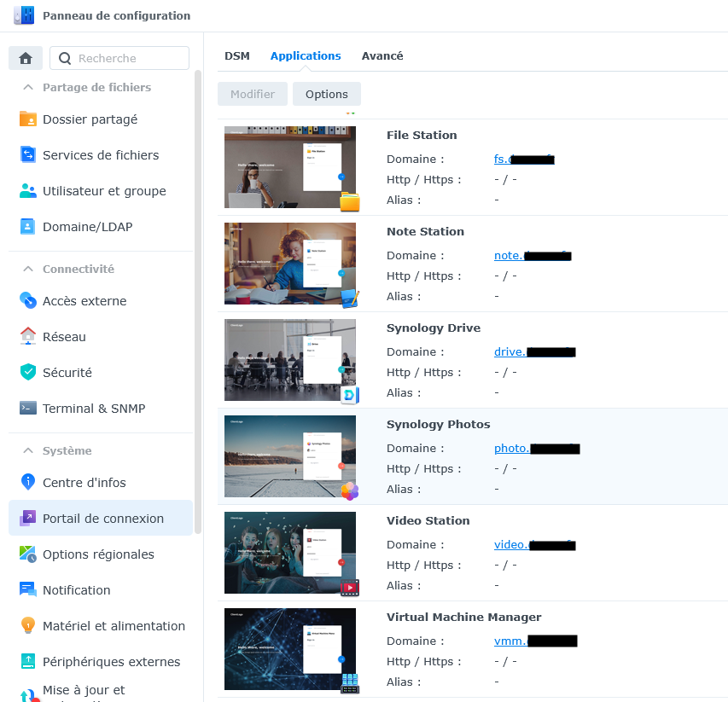Screen dimensions: 728x702
Task: Click the Modifier button
Action: (253, 94)
